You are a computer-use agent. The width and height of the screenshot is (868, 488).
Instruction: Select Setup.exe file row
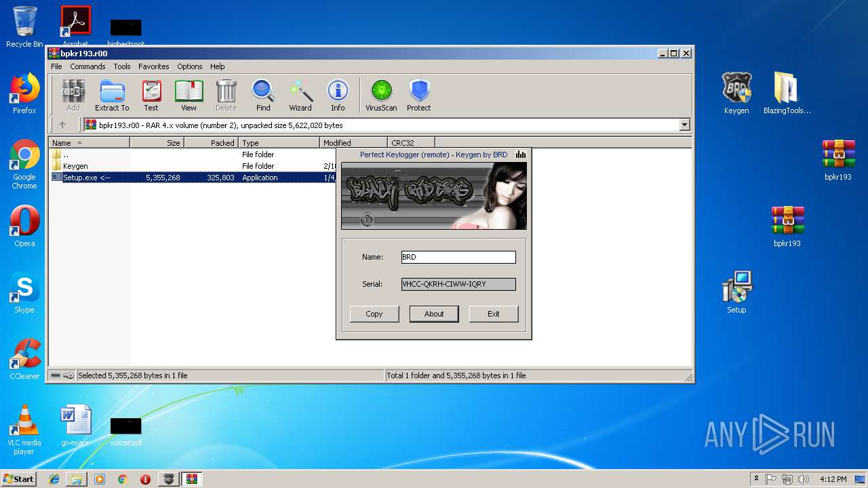point(193,178)
